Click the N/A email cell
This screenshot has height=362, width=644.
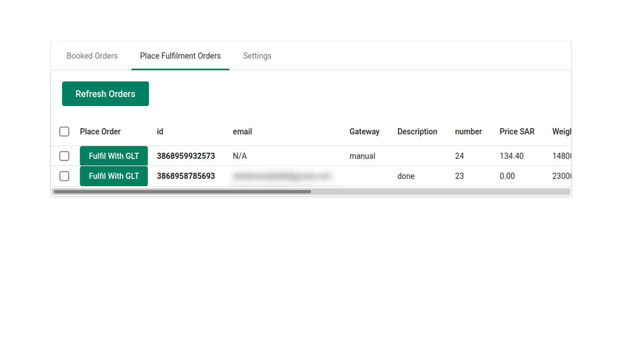coord(240,156)
